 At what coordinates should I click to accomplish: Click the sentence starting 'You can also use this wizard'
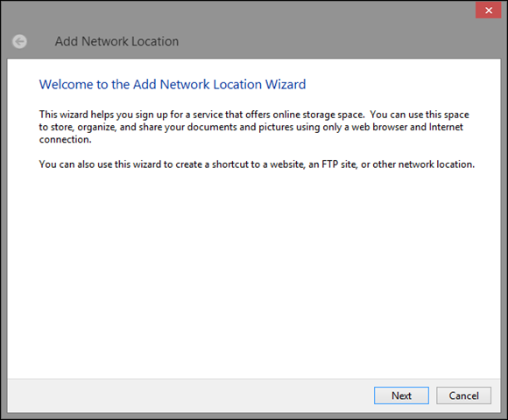(x=257, y=164)
